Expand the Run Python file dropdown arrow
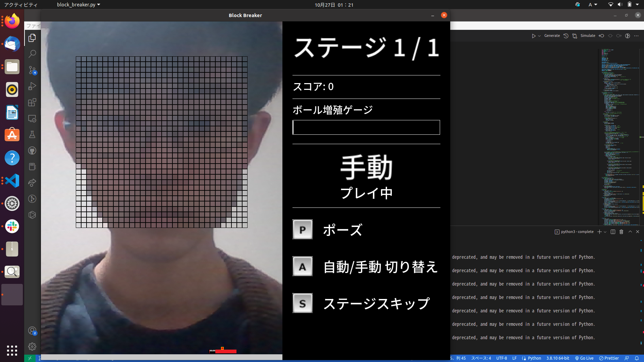Screen dimensions: 644x362 point(539,36)
